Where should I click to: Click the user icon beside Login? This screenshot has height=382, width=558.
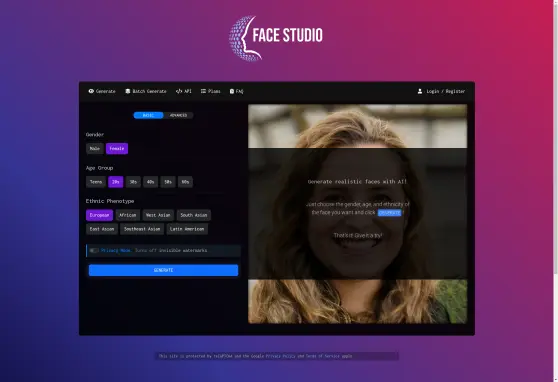tap(420, 91)
